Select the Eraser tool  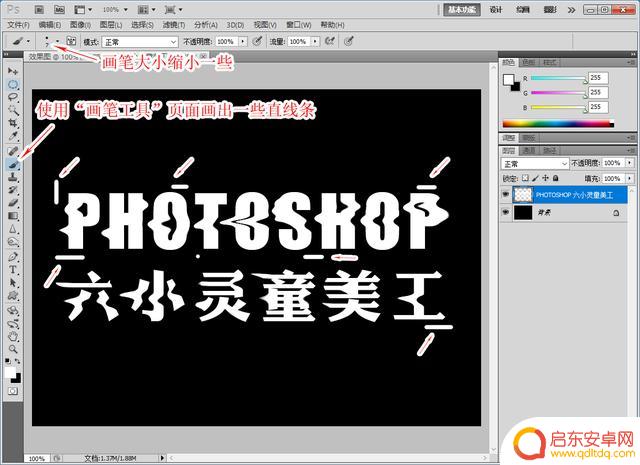pyautogui.click(x=13, y=203)
